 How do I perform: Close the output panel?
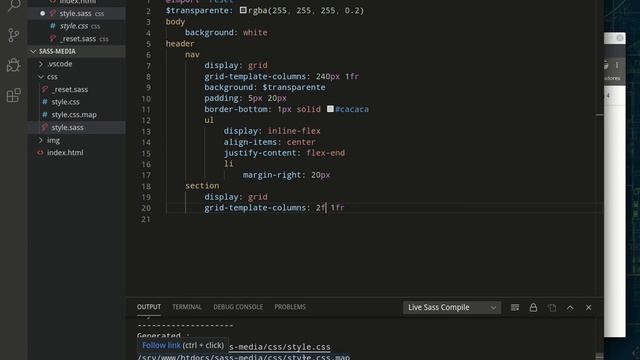click(x=589, y=307)
